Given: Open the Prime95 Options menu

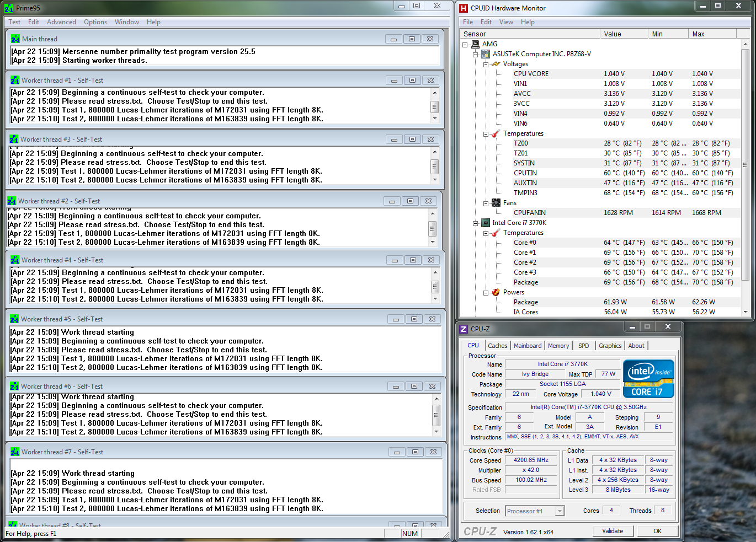Looking at the screenshot, I should (95, 22).
